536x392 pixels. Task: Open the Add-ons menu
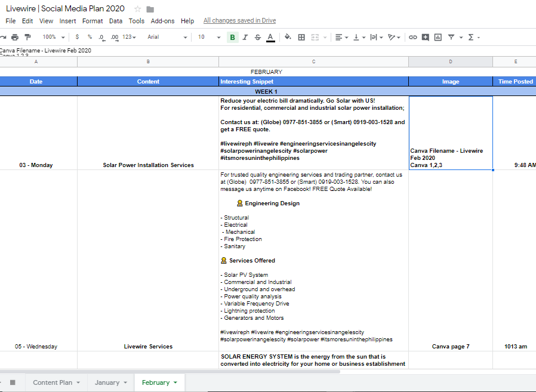coord(162,21)
